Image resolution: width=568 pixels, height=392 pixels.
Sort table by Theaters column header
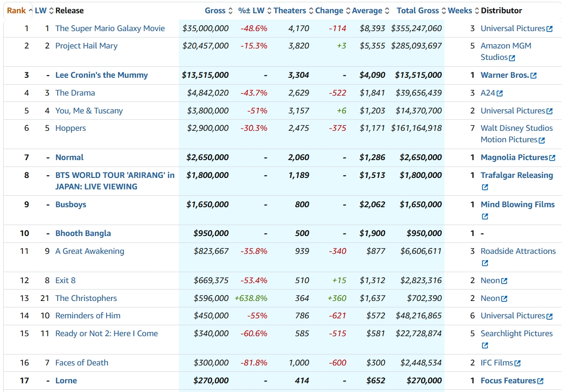tap(289, 11)
